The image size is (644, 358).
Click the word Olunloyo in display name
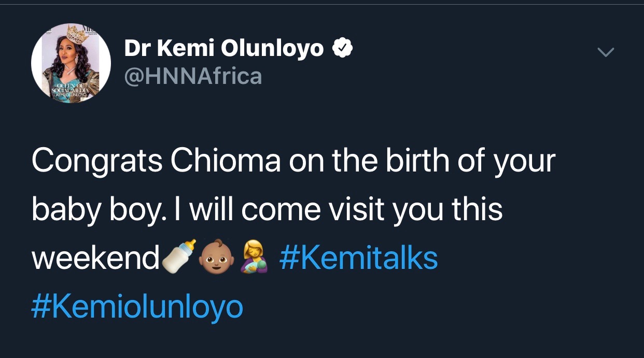272,49
